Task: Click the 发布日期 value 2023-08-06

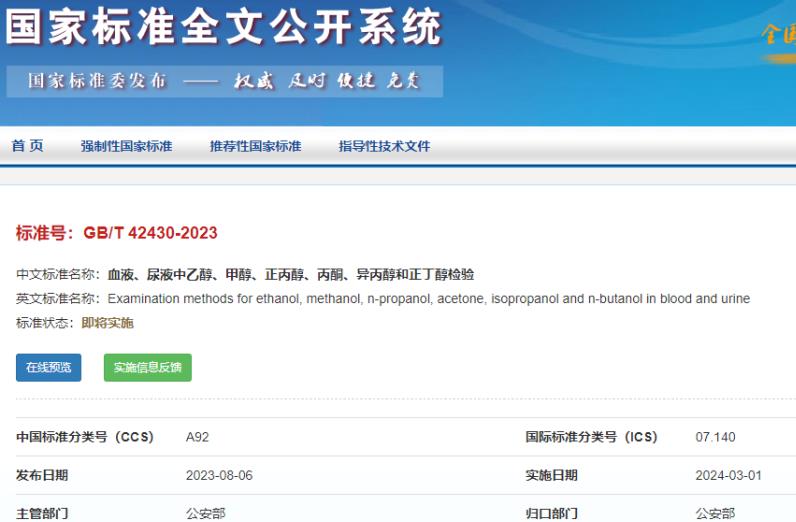Action: pyautogui.click(x=219, y=476)
